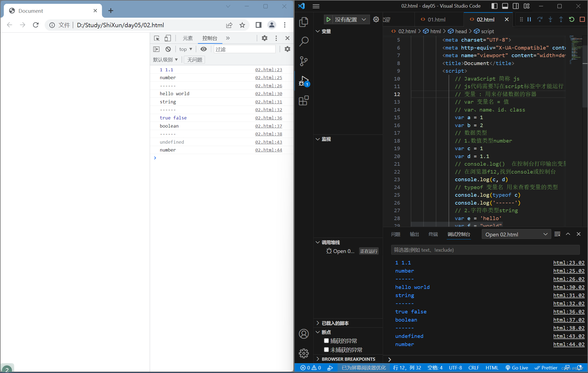This screenshot has height=373, width=588.
Task: Click the clear console icon in DevTools
Action: click(168, 49)
